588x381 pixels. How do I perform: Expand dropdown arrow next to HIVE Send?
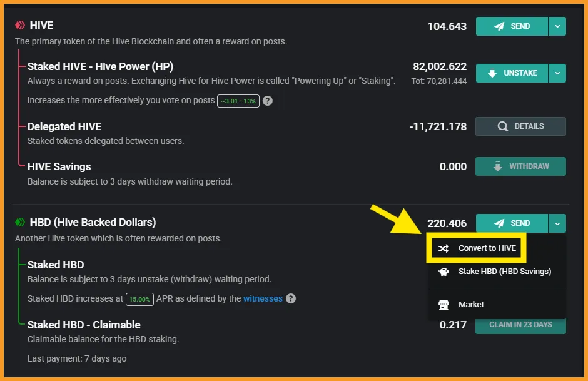[x=557, y=26]
